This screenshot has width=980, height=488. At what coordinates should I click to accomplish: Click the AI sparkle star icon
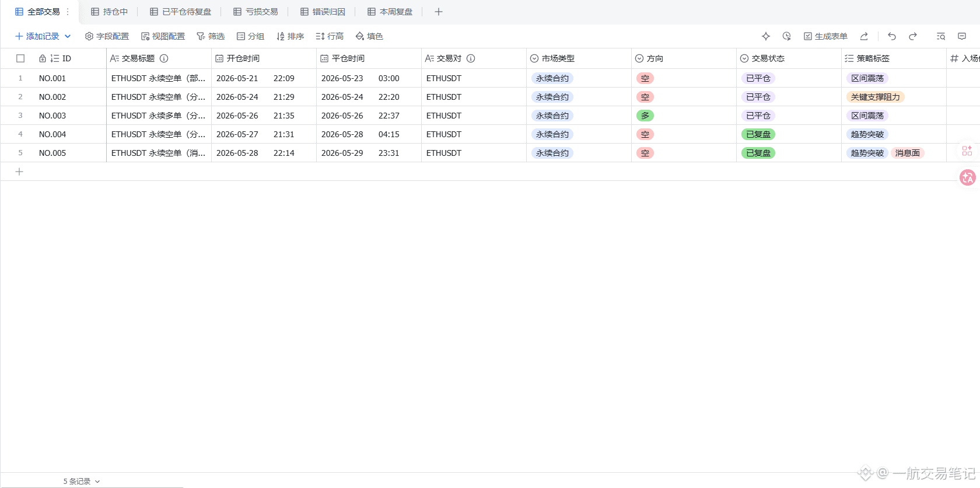point(766,36)
